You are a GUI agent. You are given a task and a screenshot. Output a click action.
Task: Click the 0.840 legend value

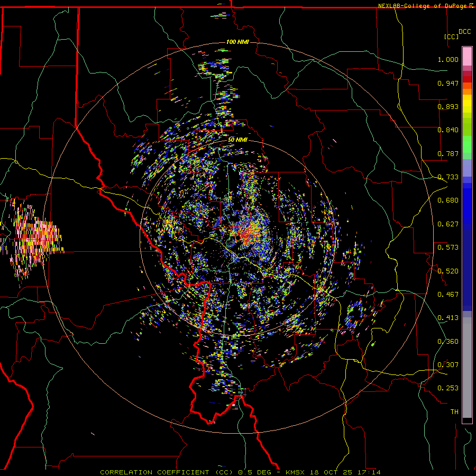pos(448,130)
